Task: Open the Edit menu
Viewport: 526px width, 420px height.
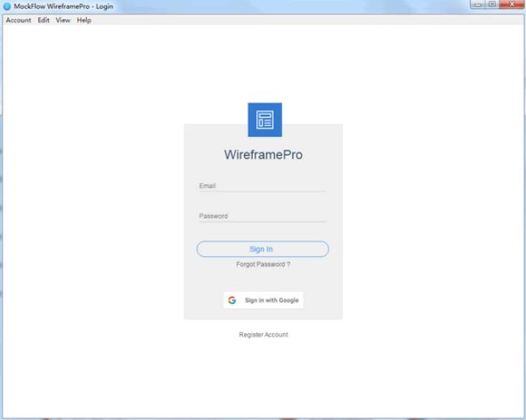Action: tap(43, 20)
